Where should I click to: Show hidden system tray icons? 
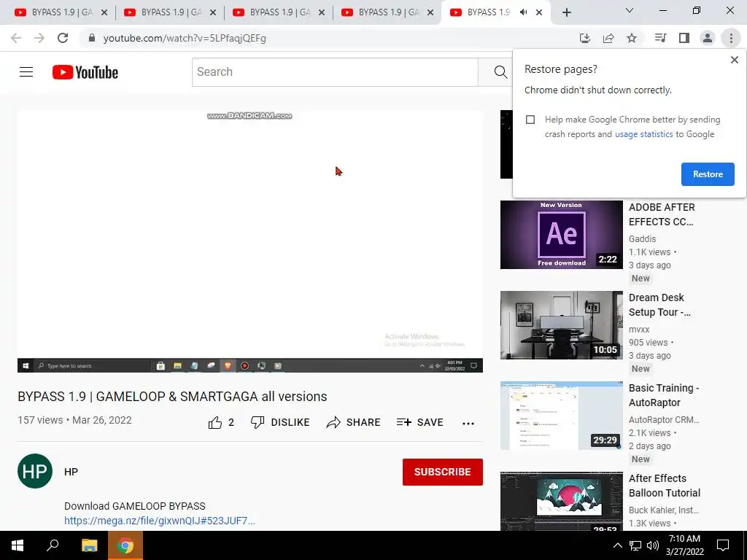(617, 545)
